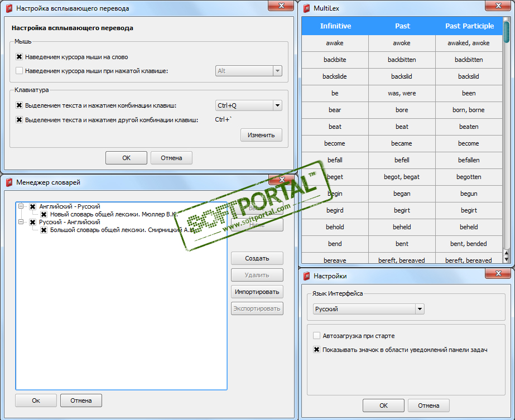Viewport: 515px width, 420px height.
Task: Toggle 'Наведением курсора мыши на слово' checkbox
Action: (x=20, y=57)
